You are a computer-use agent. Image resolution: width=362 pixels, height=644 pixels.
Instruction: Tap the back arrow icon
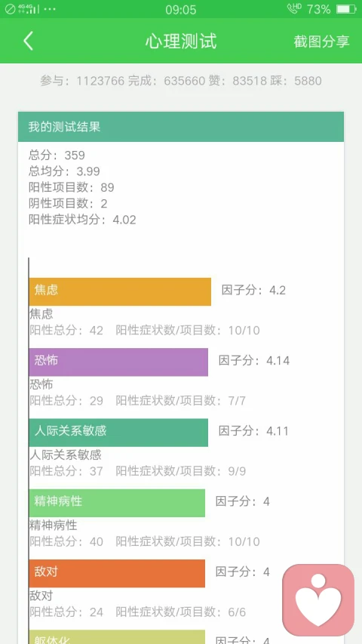click(28, 41)
